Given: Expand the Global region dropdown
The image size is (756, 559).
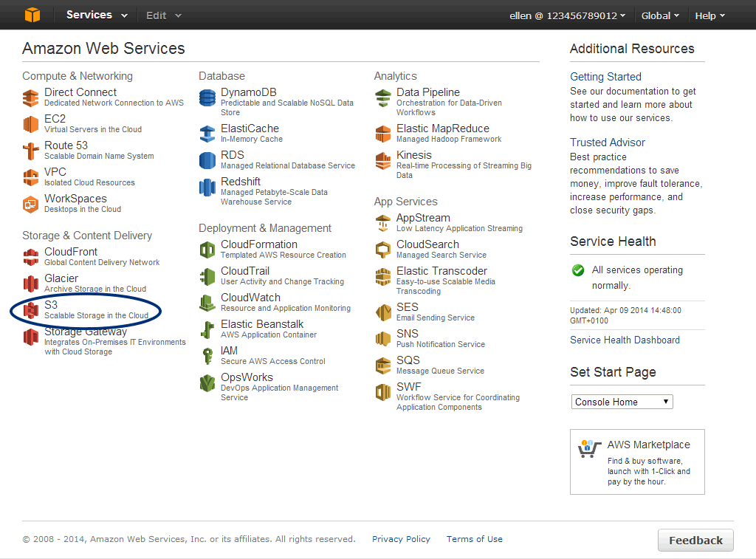Looking at the screenshot, I should (x=660, y=16).
